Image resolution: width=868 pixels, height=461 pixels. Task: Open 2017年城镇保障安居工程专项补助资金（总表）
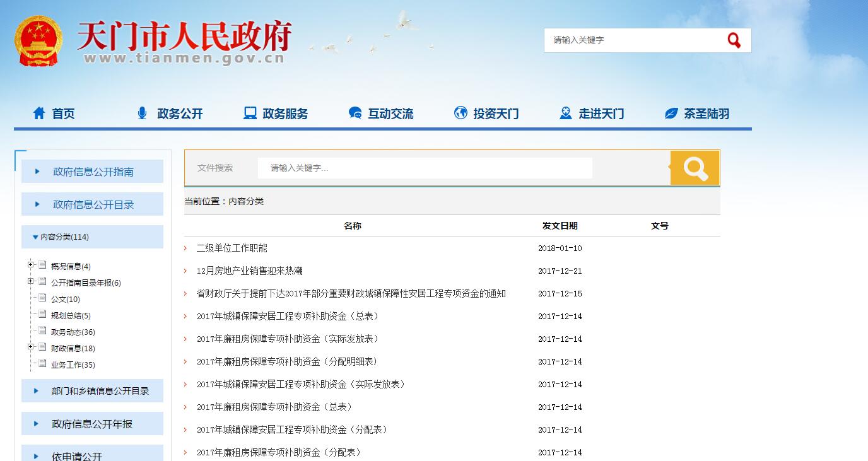(288, 316)
